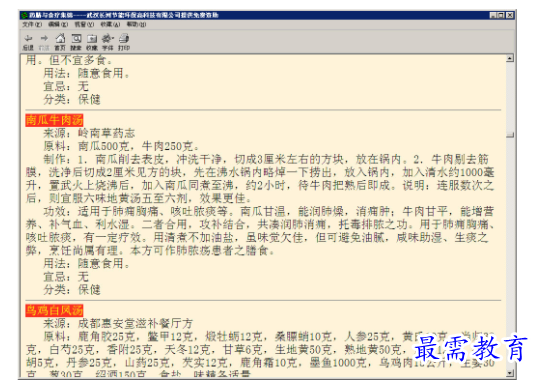This screenshot has height=380, width=536.
Task: Open the 编辑 menu
Action: [58, 25]
